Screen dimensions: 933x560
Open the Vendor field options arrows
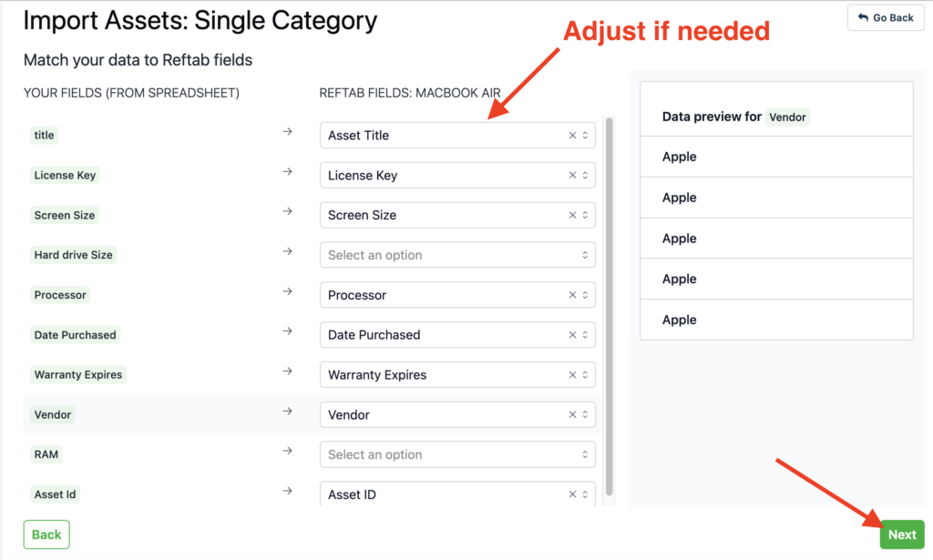586,414
